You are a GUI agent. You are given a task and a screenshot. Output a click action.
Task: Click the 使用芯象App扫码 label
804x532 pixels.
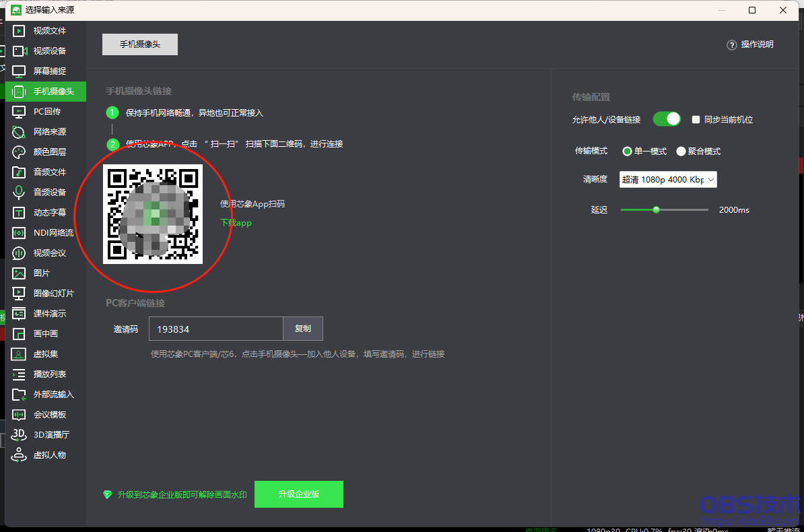point(253,203)
